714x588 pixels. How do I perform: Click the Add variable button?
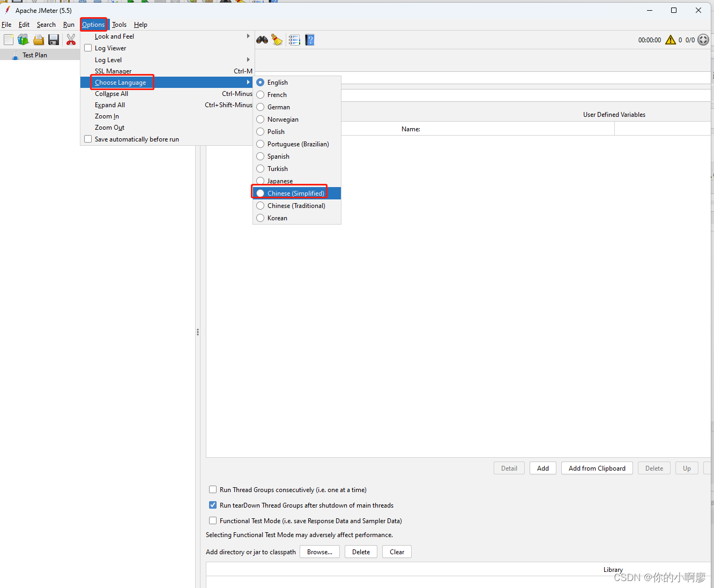point(543,468)
